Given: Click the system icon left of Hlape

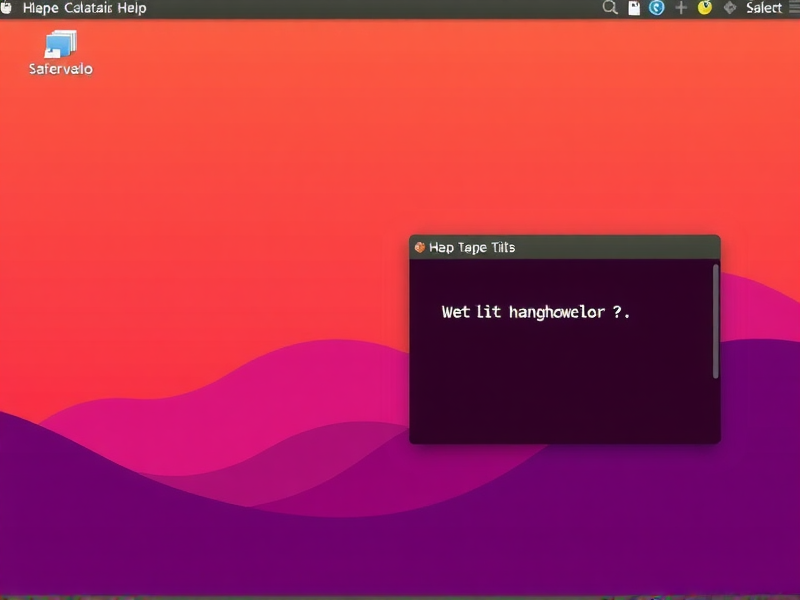Looking at the screenshot, I should click(x=7, y=8).
